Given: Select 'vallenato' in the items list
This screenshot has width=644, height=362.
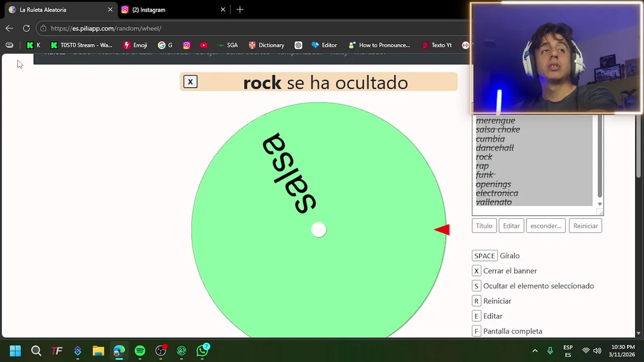Looking at the screenshot, I should [494, 202].
